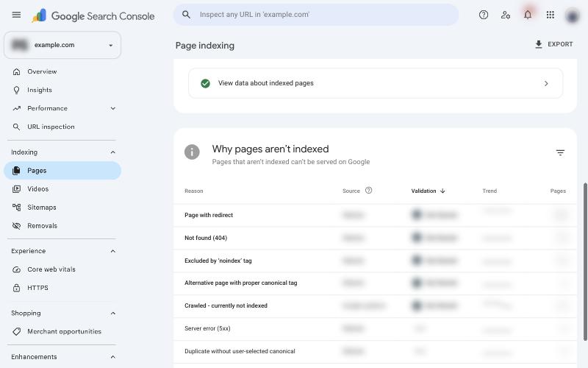
Task: Open indexed pages data via right chevron
Action: (x=546, y=83)
